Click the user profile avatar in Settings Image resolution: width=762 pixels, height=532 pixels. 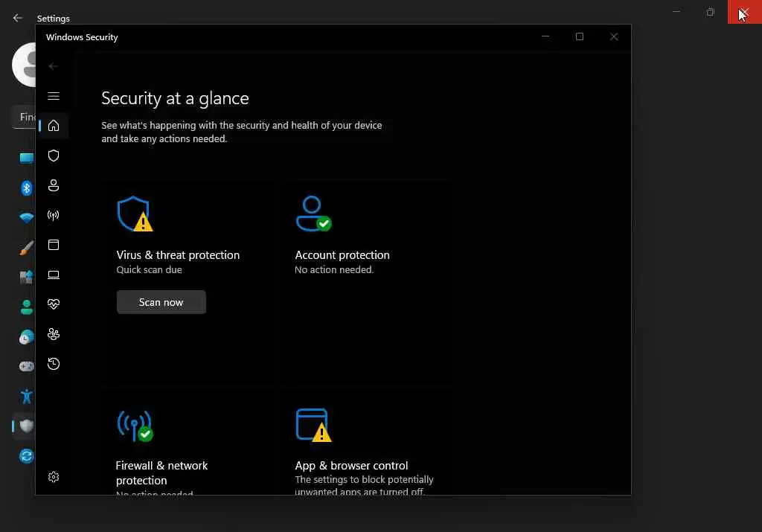pos(25,65)
